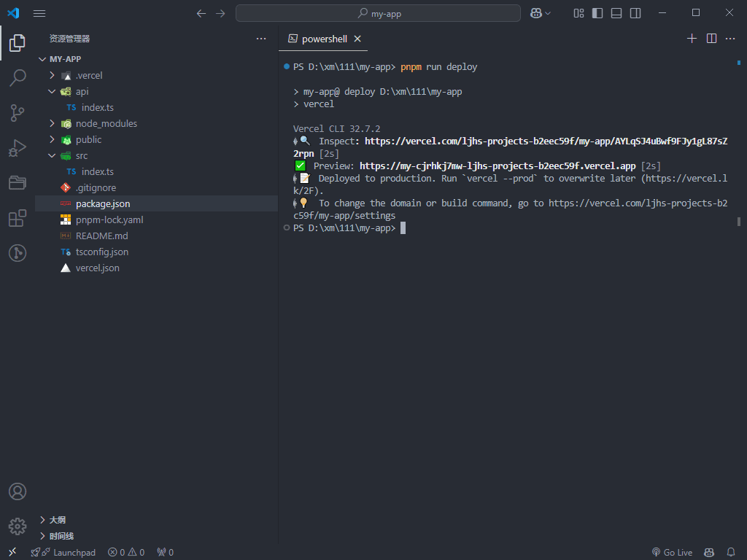The height and width of the screenshot is (560, 747).
Task: Expand the 时间线 timeline section
Action: 156,536
